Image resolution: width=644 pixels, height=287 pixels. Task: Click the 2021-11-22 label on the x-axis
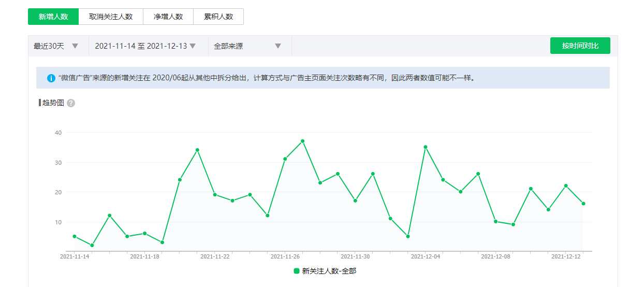pos(215,256)
